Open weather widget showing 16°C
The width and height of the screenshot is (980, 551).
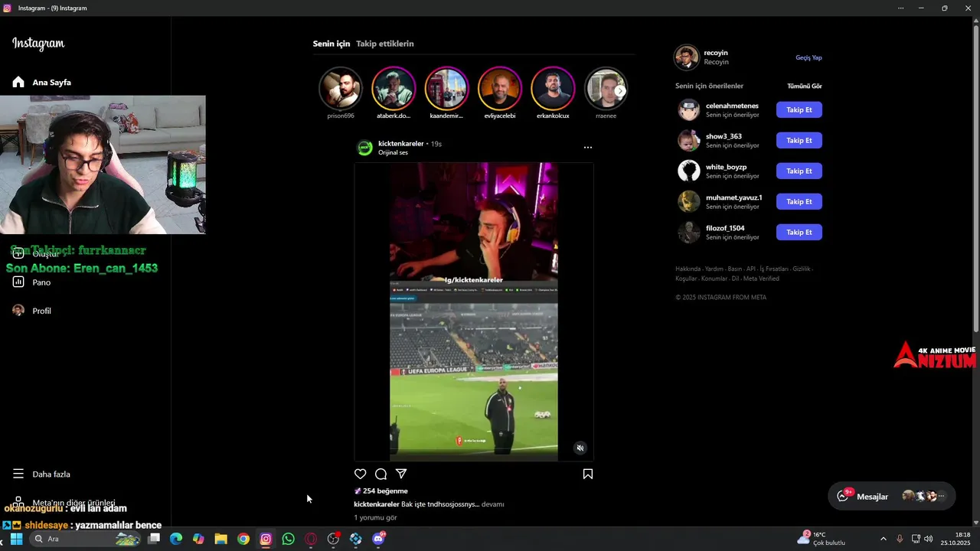click(x=821, y=539)
